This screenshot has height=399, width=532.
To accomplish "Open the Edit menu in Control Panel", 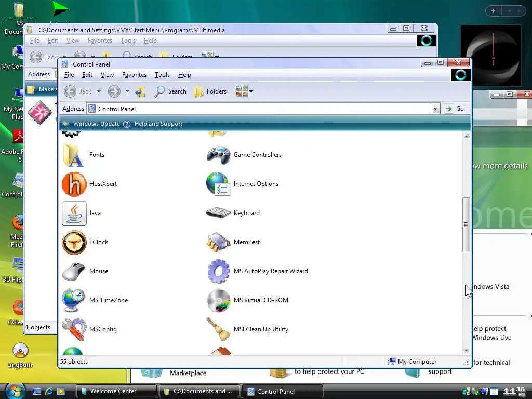I will tap(87, 75).
